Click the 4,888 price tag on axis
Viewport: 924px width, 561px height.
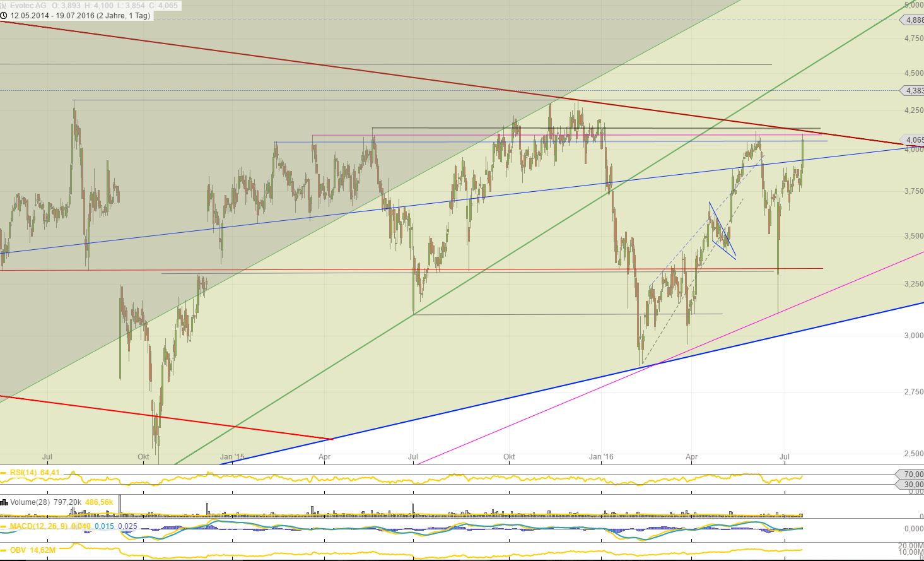pyautogui.click(x=913, y=20)
